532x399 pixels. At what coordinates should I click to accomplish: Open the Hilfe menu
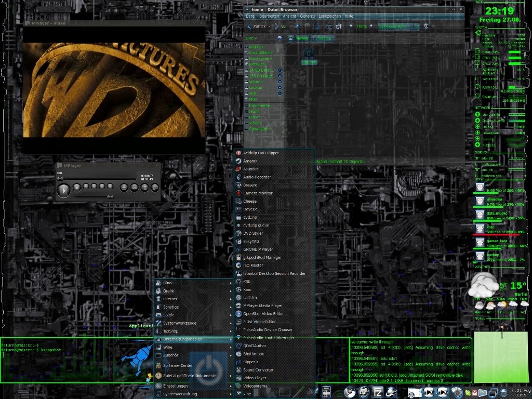click(349, 16)
